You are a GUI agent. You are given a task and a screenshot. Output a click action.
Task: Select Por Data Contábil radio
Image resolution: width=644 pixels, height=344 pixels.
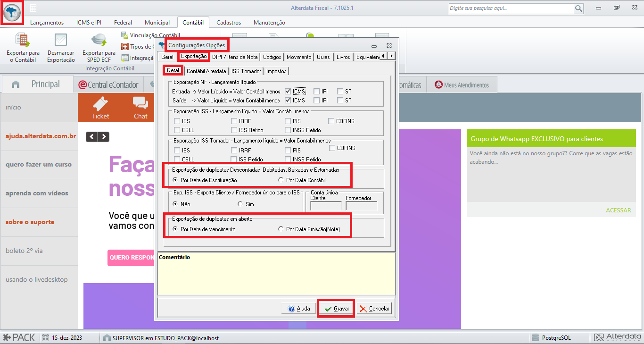[281, 180]
